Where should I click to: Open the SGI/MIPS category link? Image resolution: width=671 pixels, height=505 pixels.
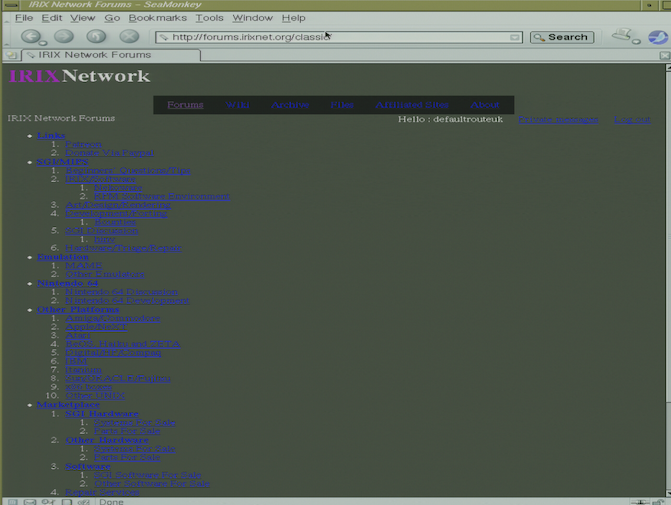(62, 162)
